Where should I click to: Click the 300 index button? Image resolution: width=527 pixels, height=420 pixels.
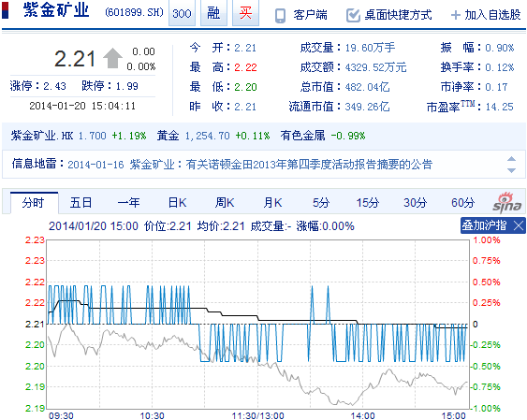pyautogui.click(x=182, y=13)
